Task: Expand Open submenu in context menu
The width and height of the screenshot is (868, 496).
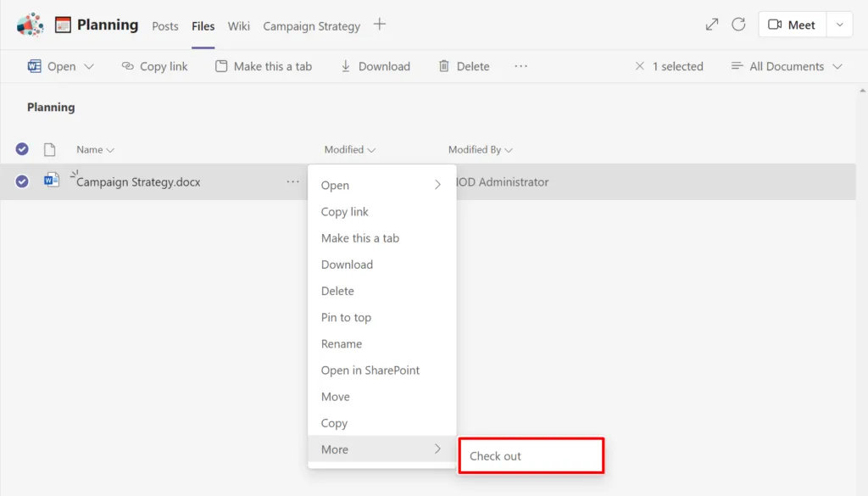Action: click(382, 185)
